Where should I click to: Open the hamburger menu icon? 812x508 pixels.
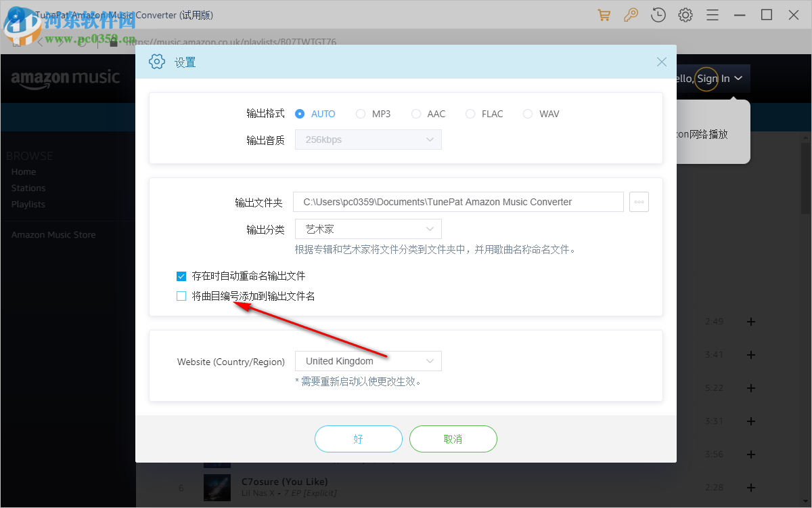[x=712, y=14]
